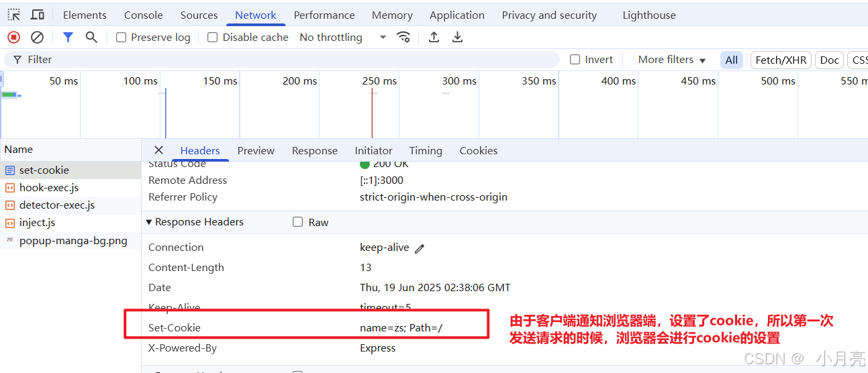The image size is (868, 373).
Task: Open the Response detail tab
Action: pos(315,151)
